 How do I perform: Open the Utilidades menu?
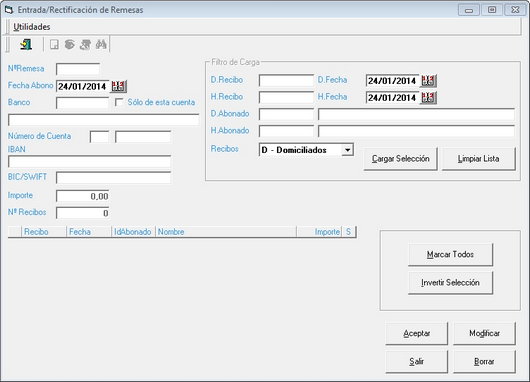click(32, 27)
